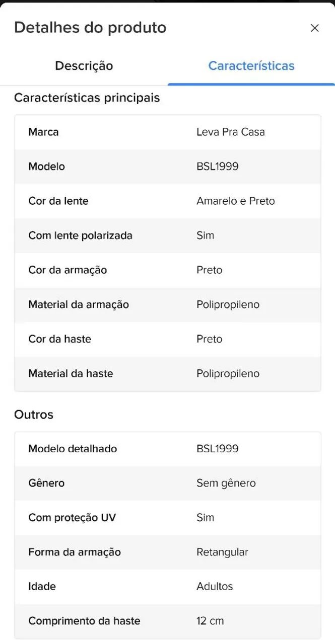
Task: Click the Com lente polarizada row
Action: coord(168,235)
